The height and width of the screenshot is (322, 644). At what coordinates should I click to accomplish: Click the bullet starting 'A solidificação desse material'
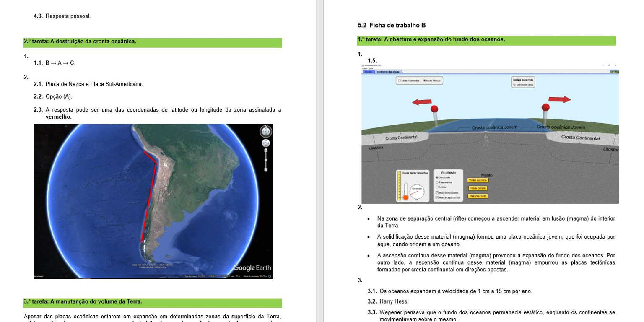point(496,241)
